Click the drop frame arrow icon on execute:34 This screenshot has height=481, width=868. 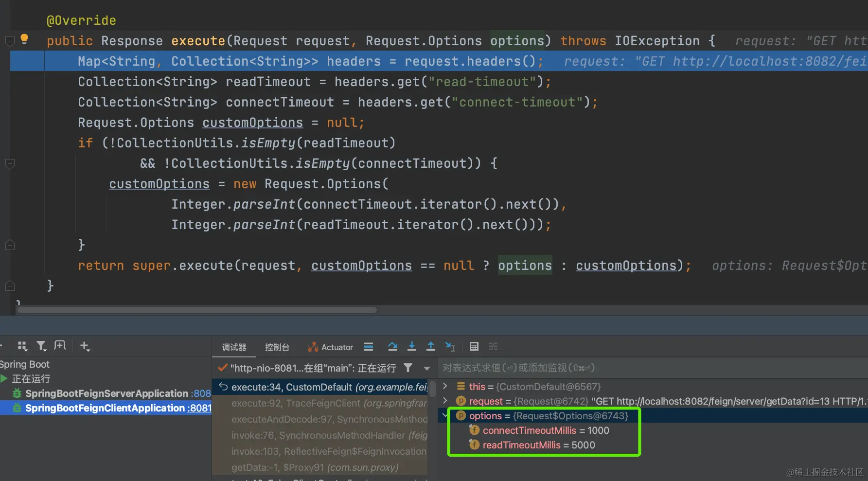click(223, 387)
